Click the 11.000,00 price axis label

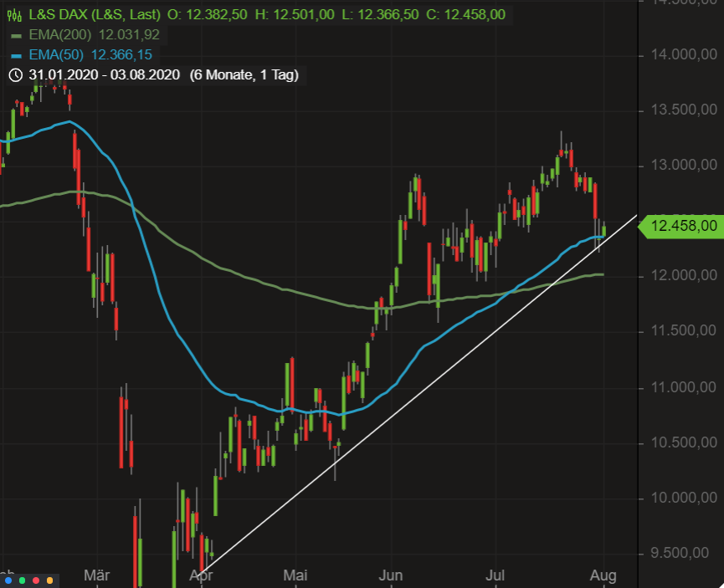pos(684,387)
